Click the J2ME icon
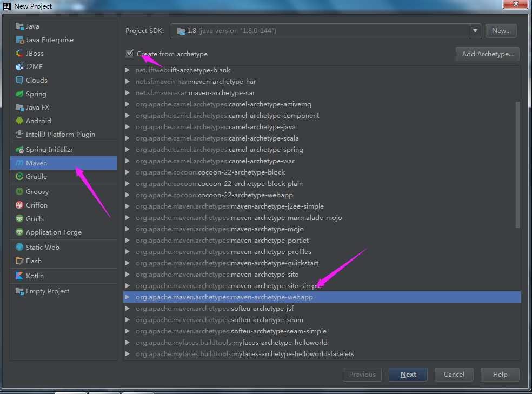The width and height of the screenshot is (532, 394). (x=19, y=67)
